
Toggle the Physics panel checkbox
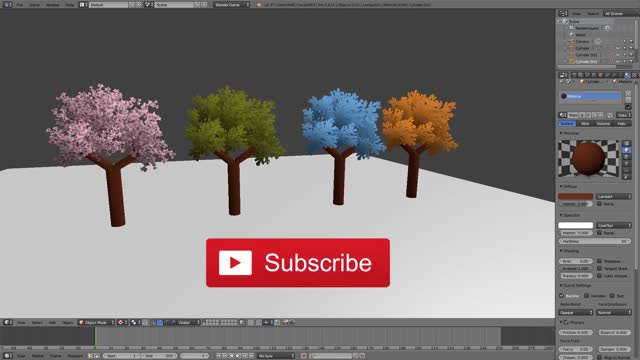click(566, 322)
